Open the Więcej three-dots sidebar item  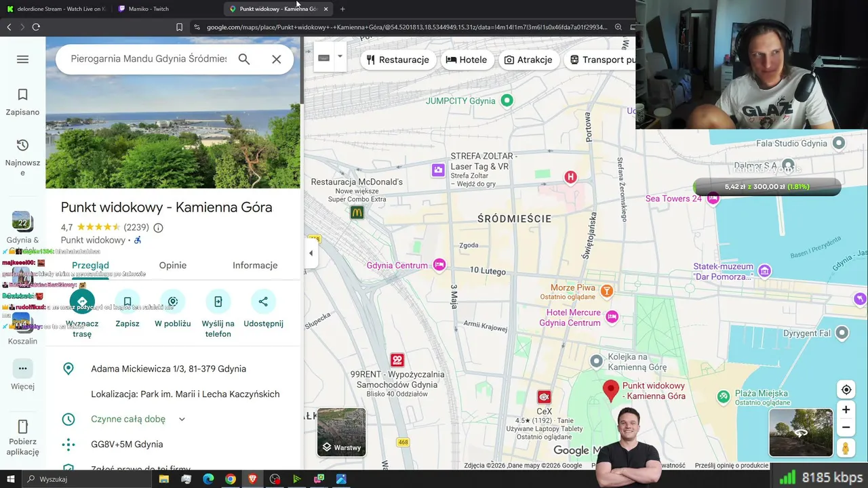pos(22,375)
